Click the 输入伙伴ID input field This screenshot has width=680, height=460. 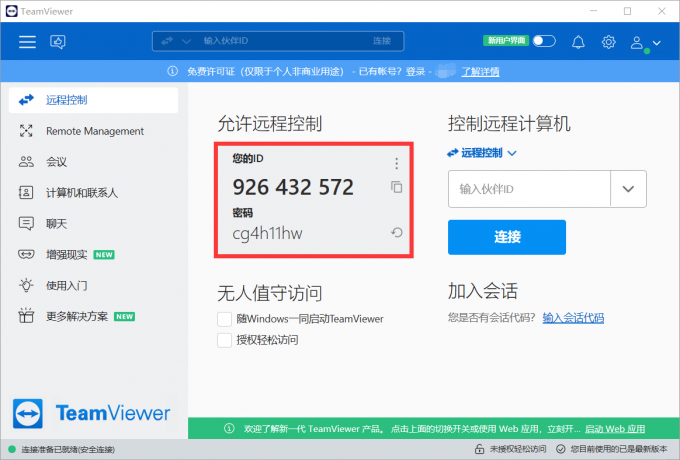[528, 188]
